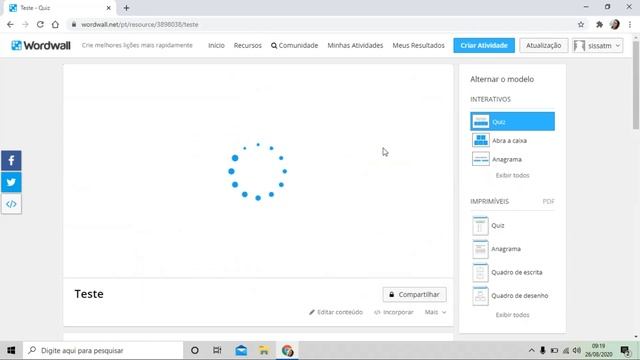Click the Windows taskbar search box
The image size is (640, 360).
click(x=103, y=350)
